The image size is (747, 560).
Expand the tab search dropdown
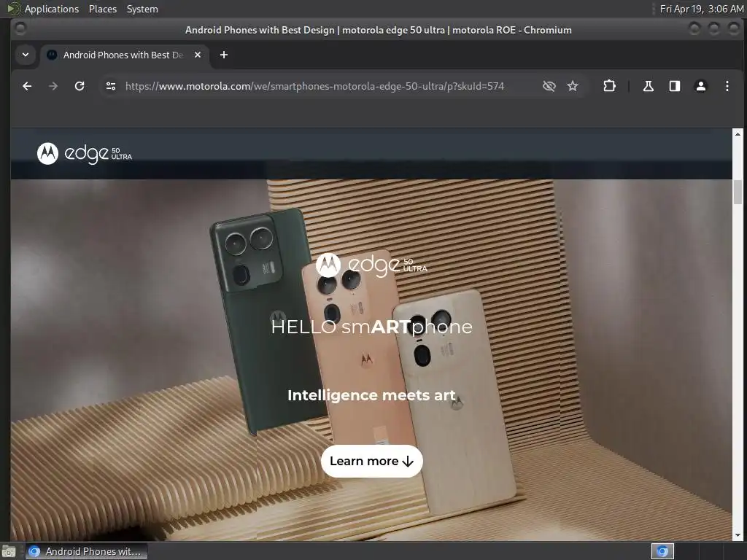[x=26, y=55]
